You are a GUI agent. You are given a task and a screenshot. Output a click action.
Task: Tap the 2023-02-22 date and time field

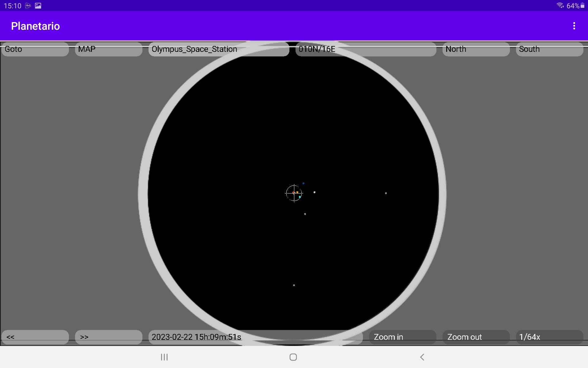255,337
